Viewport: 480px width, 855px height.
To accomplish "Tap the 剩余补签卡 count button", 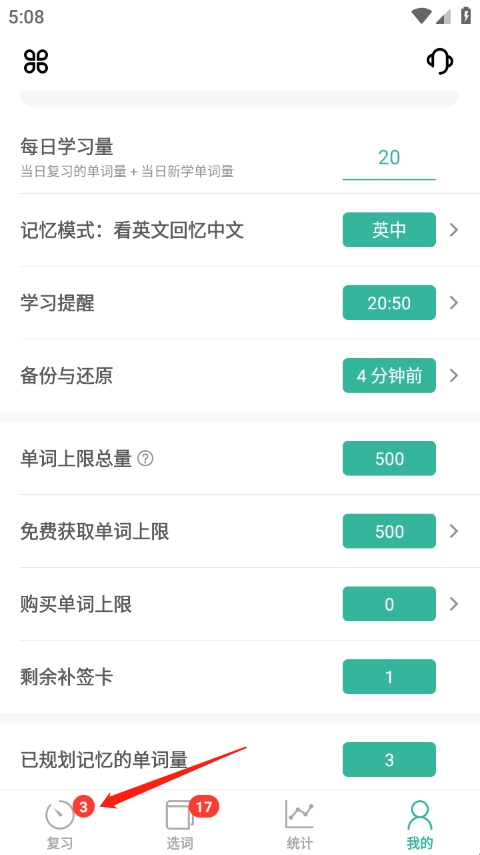I will (x=389, y=677).
